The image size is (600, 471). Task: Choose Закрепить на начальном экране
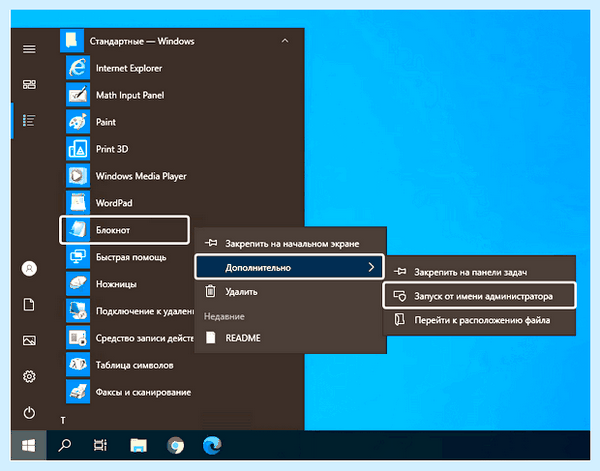(290, 243)
